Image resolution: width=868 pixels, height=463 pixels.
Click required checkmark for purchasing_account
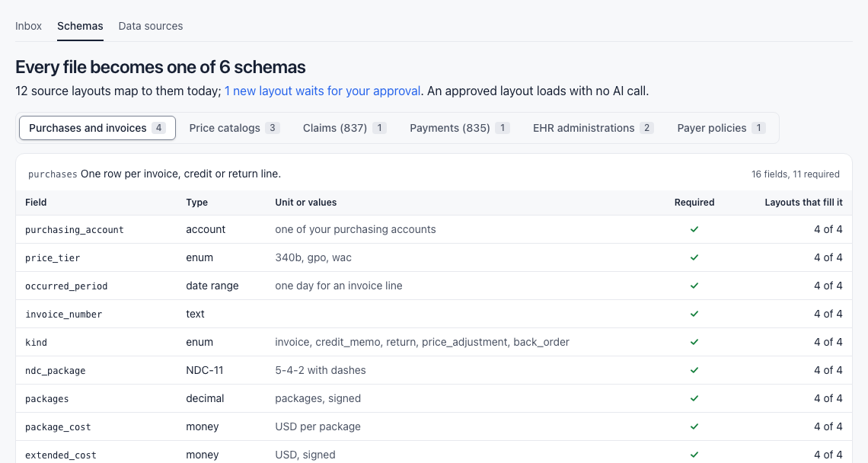point(694,229)
